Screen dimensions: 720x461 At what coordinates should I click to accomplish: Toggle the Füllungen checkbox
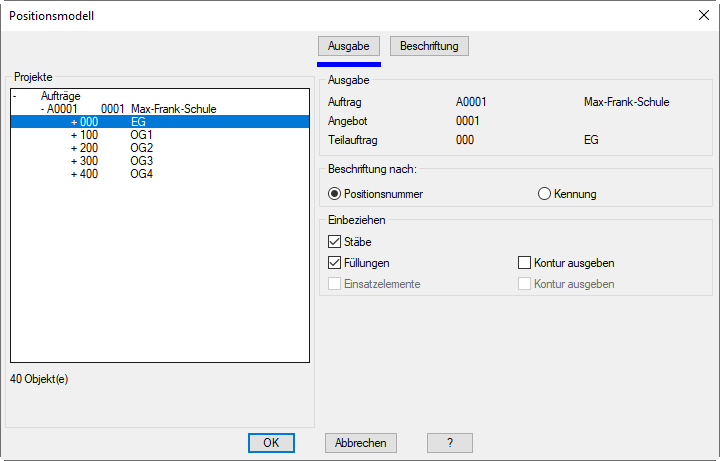pyautogui.click(x=335, y=263)
